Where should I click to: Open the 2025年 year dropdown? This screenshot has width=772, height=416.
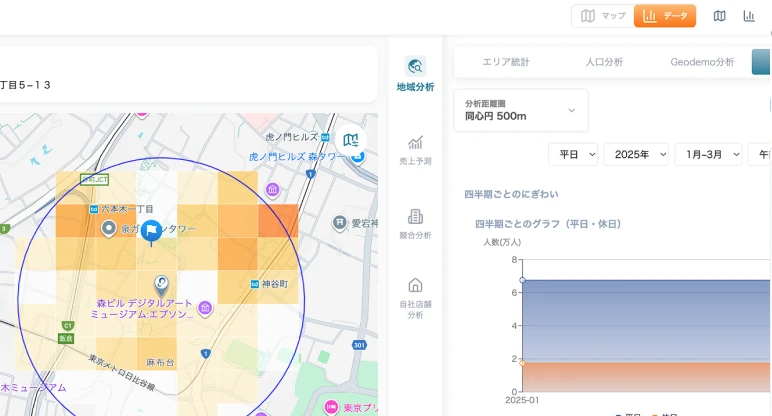coord(636,154)
